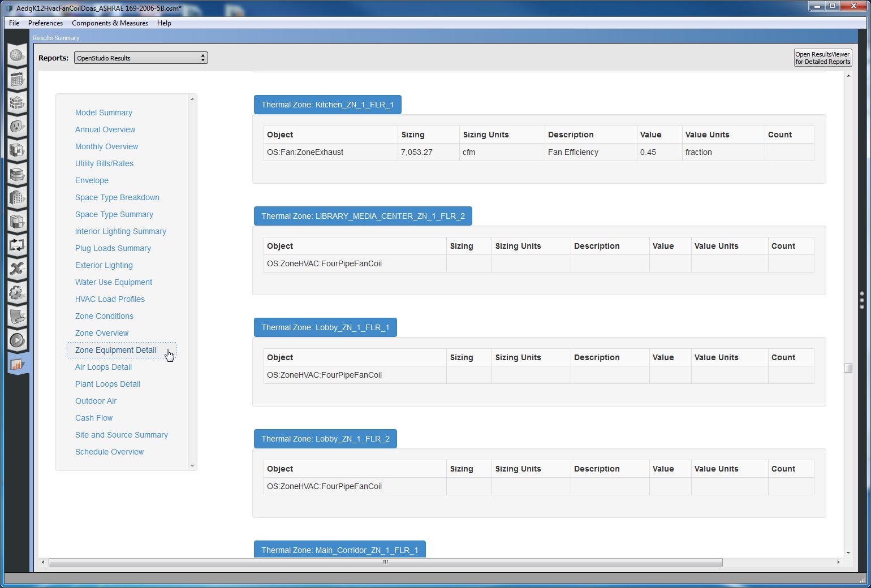Click the Run Simulation play icon
The height and width of the screenshot is (588, 871).
pyautogui.click(x=16, y=340)
